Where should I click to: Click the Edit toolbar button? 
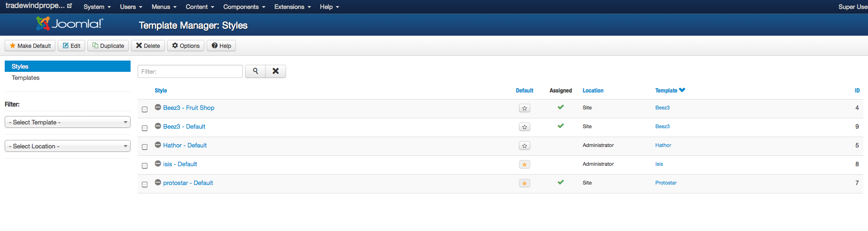[71, 46]
